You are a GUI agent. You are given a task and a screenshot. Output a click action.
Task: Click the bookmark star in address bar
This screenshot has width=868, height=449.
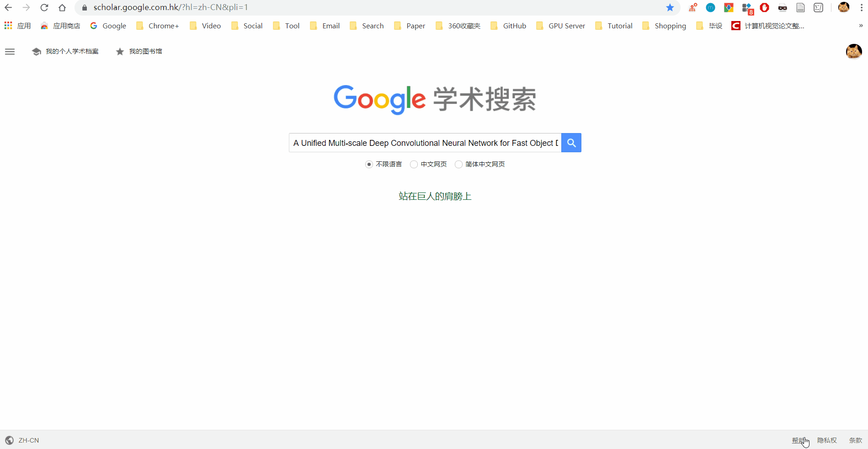(x=670, y=7)
